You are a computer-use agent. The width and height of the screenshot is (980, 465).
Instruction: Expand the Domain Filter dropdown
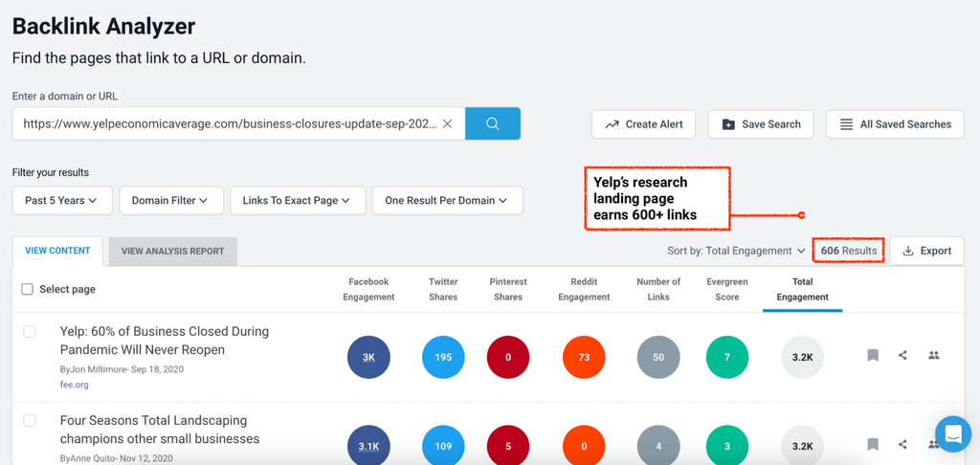(x=170, y=200)
